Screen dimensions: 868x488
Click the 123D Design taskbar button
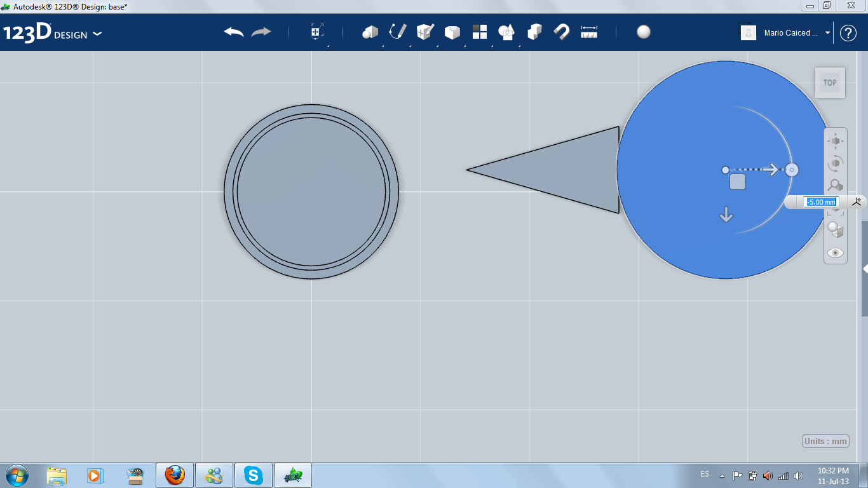pyautogui.click(x=293, y=475)
